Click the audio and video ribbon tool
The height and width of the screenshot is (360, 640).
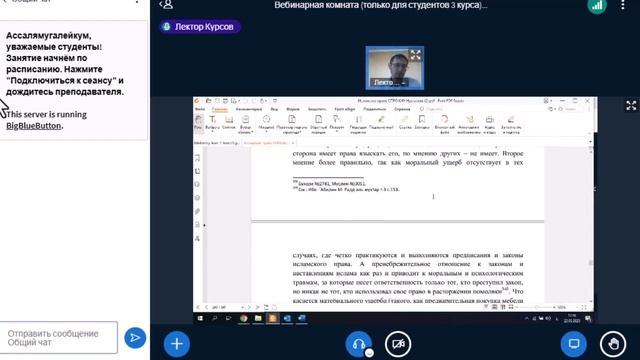point(489,124)
